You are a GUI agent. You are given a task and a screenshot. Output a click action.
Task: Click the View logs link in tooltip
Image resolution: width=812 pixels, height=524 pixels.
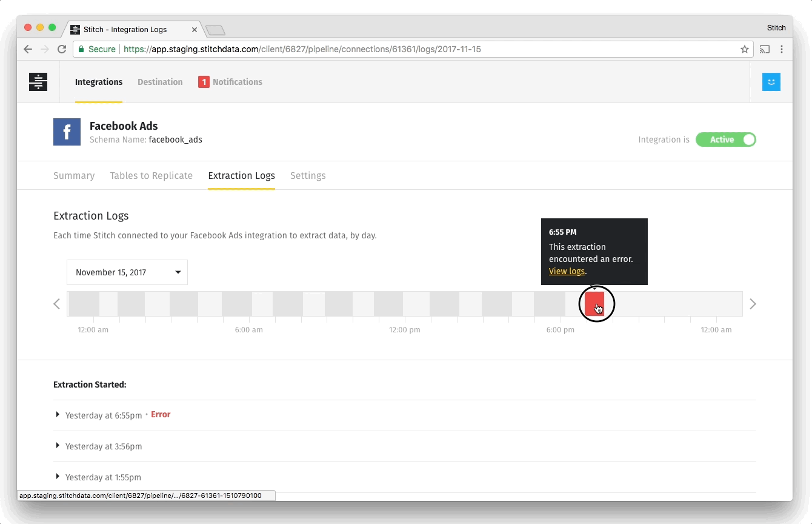(x=567, y=271)
